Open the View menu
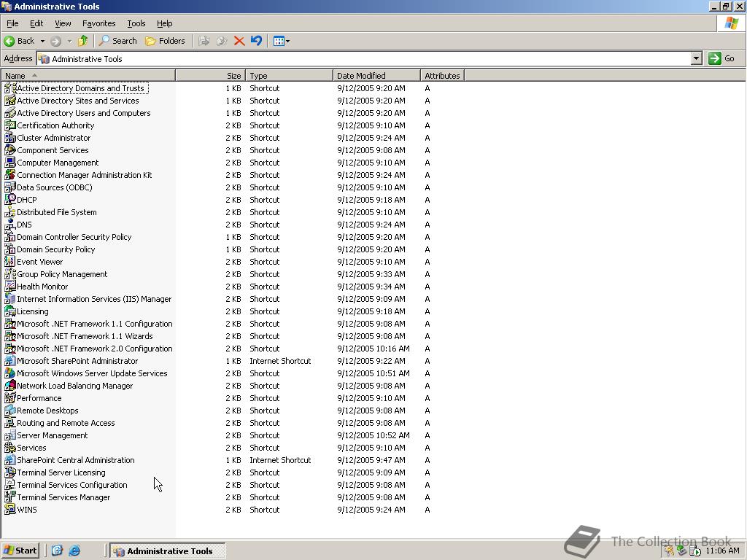Screen dimensions: 747x560 63,23
